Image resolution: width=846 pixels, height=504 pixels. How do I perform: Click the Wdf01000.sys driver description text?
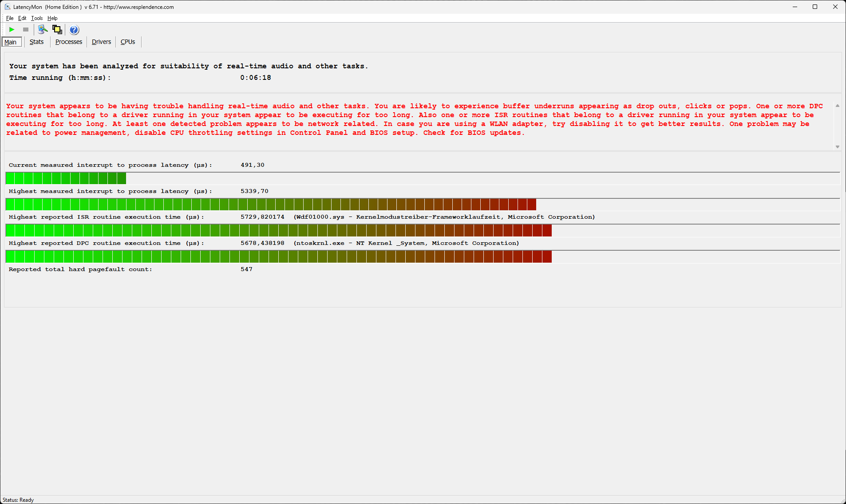444,217
